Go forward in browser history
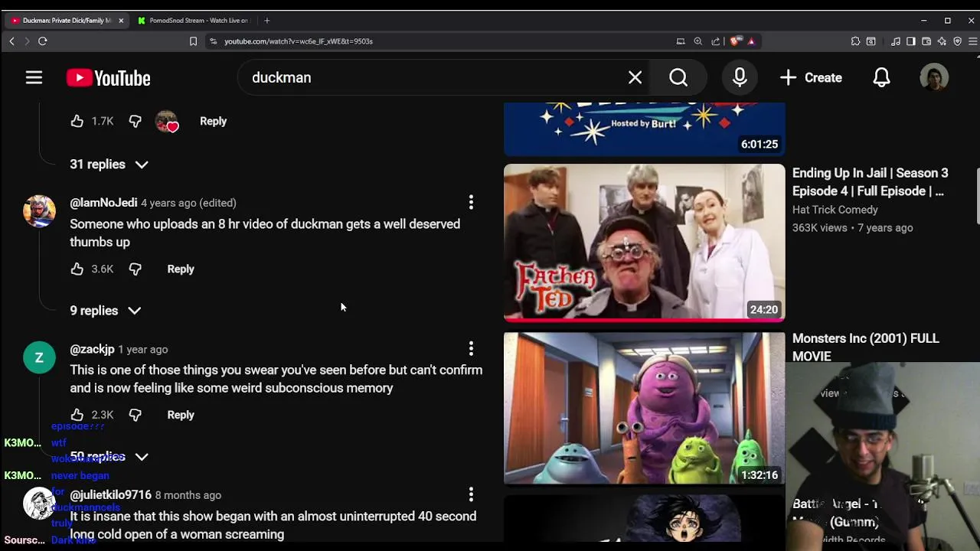 pyautogui.click(x=27, y=41)
